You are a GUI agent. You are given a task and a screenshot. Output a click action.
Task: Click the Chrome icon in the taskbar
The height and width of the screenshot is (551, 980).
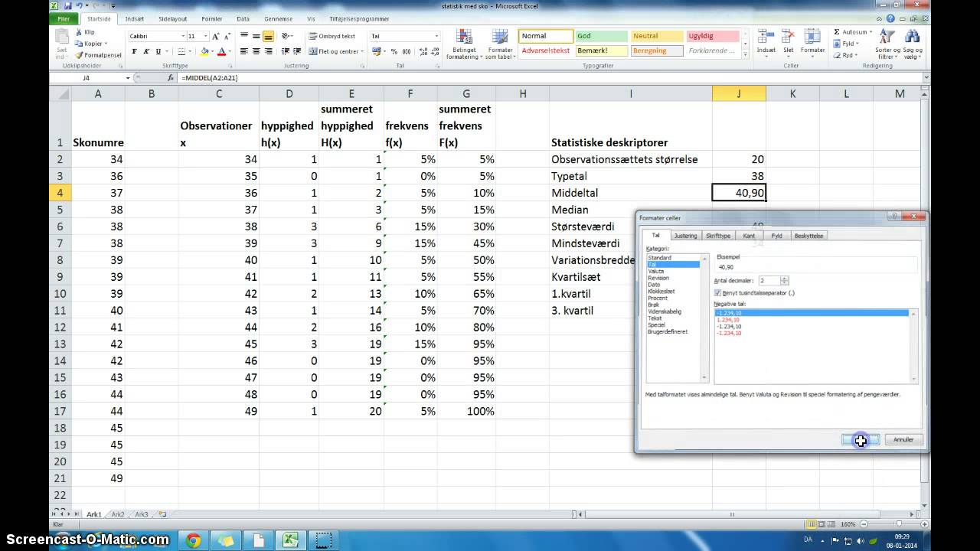(193, 540)
